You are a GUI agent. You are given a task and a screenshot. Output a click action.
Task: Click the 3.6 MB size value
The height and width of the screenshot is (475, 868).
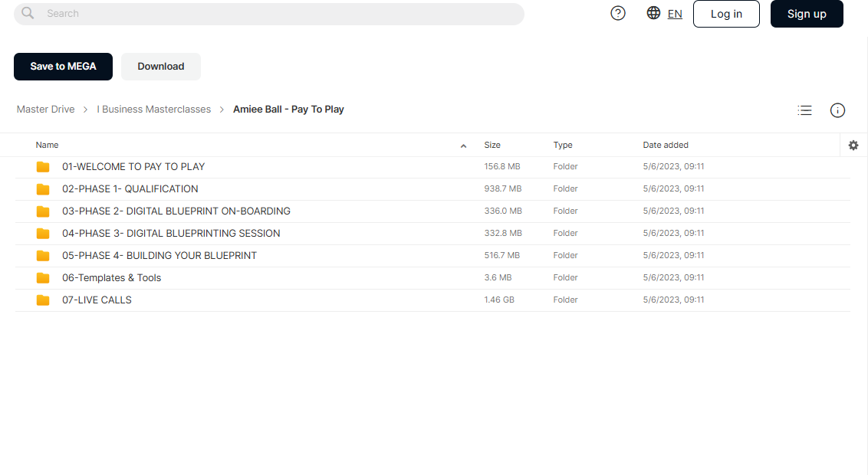(x=498, y=277)
